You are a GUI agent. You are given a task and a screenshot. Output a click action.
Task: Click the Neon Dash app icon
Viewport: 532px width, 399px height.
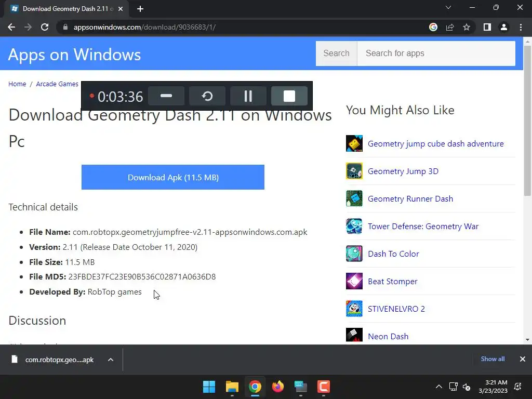[354, 335]
